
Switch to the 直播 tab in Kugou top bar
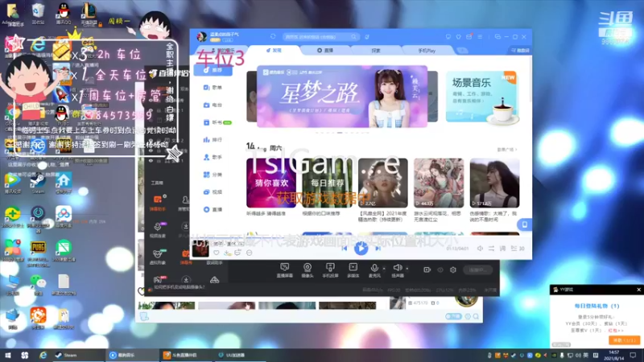pyautogui.click(x=325, y=51)
